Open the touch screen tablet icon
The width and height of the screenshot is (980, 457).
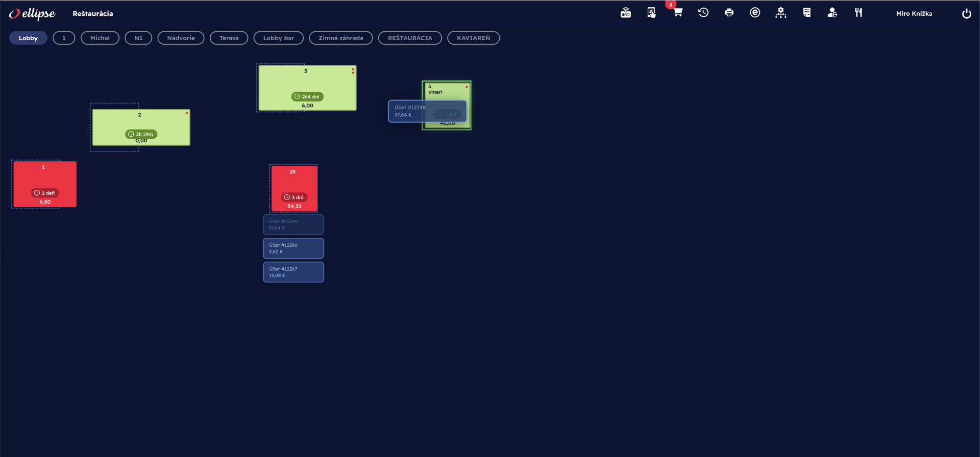coord(651,13)
